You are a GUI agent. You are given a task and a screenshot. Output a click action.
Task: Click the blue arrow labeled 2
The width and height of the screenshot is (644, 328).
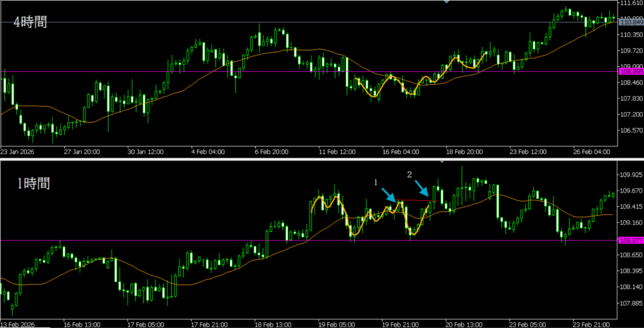424,188
